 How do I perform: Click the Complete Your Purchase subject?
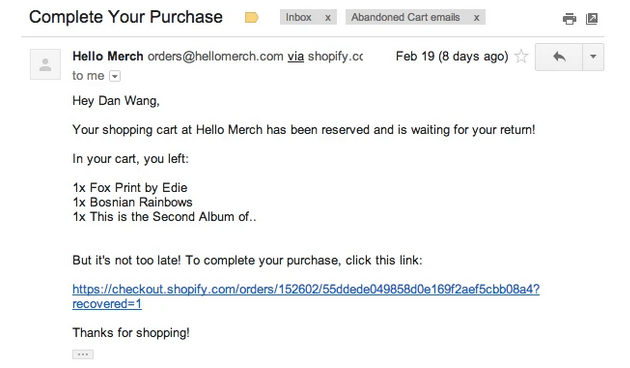[126, 17]
